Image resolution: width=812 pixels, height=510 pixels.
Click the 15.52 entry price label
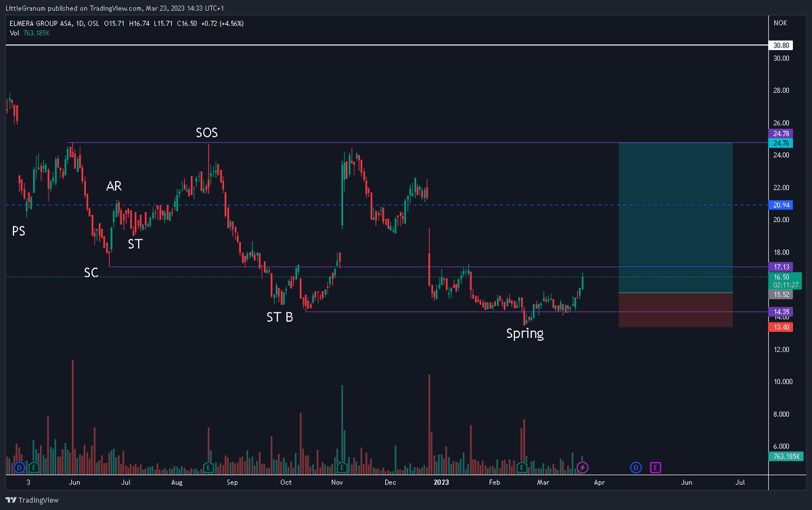(781, 294)
